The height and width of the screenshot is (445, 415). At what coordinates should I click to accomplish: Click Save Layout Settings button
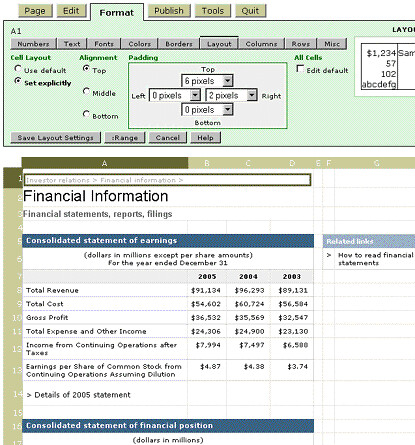tap(55, 138)
